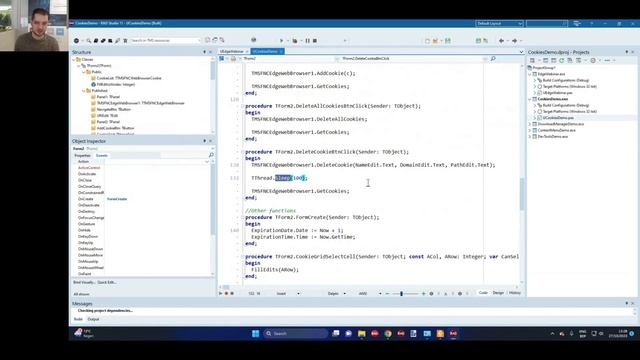Click the editor search icon beside method combo
640x360 pixels.
pos(493,59)
